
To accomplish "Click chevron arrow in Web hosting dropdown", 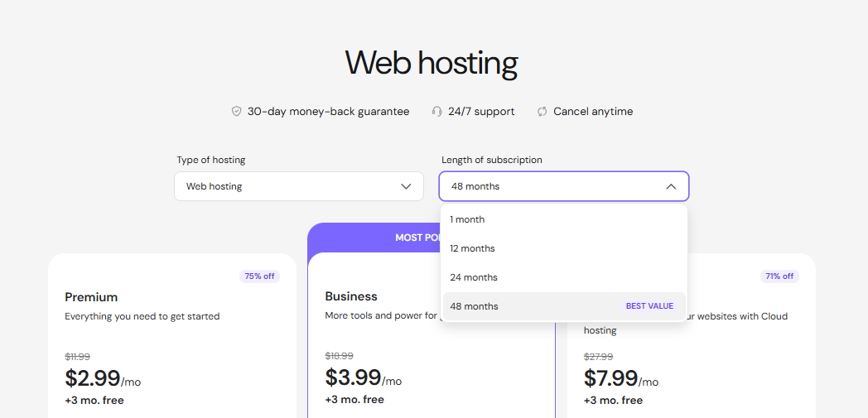I will click(x=406, y=186).
